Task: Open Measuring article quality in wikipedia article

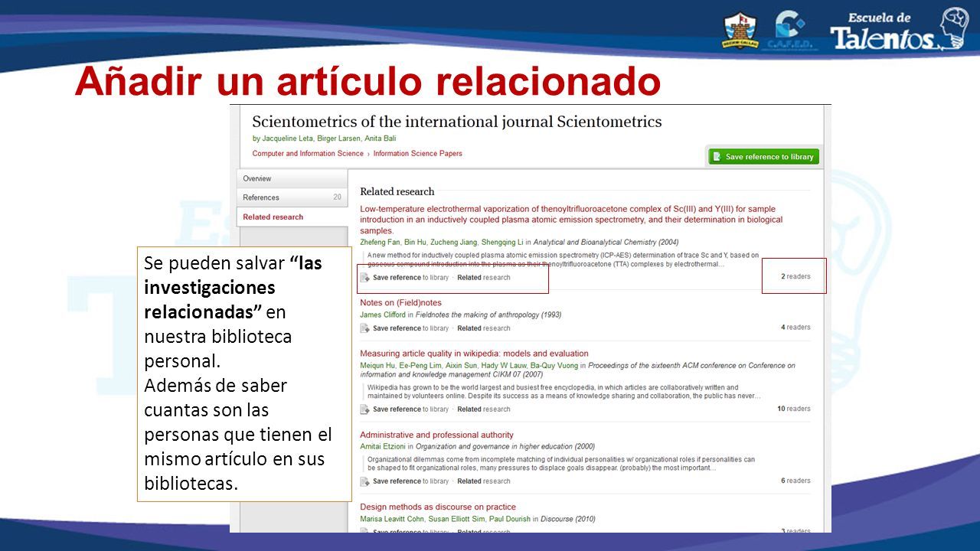Action: [474, 354]
